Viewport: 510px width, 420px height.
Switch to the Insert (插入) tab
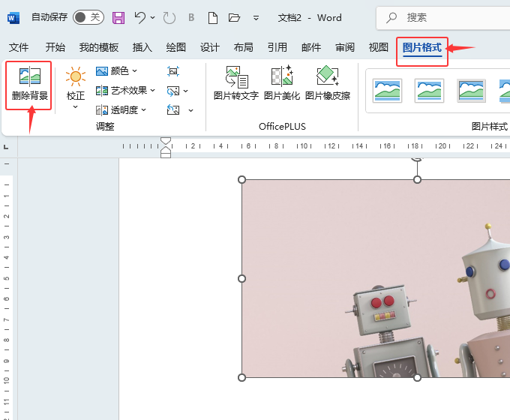(x=142, y=47)
